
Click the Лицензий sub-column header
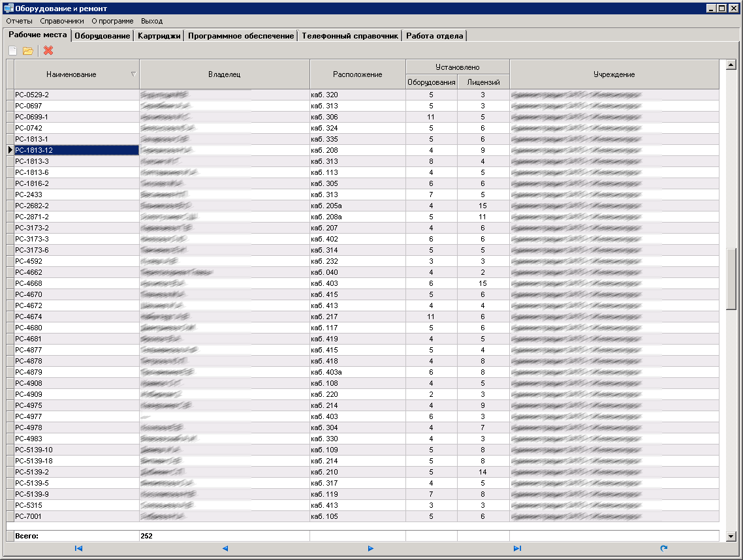(x=483, y=82)
